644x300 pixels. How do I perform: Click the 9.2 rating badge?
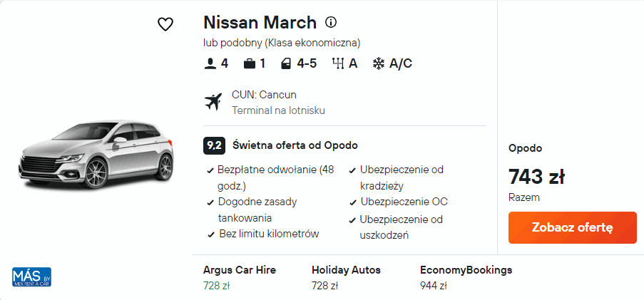coord(213,145)
